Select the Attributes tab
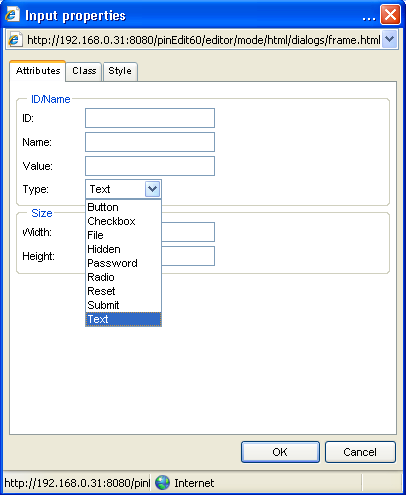This screenshot has width=406, height=495. tap(38, 71)
